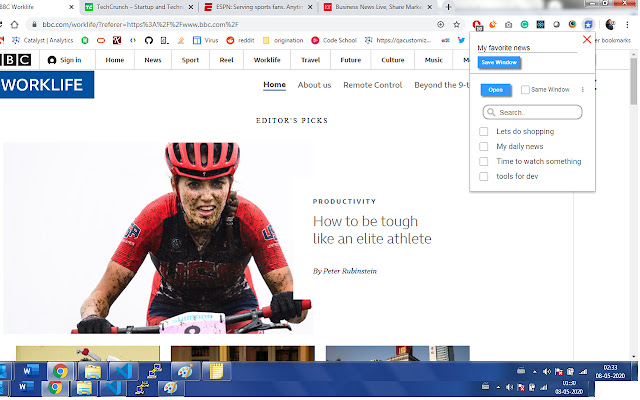The image size is (640, 400).
Task: Open News in the BBC navigation
Action: 153,60
